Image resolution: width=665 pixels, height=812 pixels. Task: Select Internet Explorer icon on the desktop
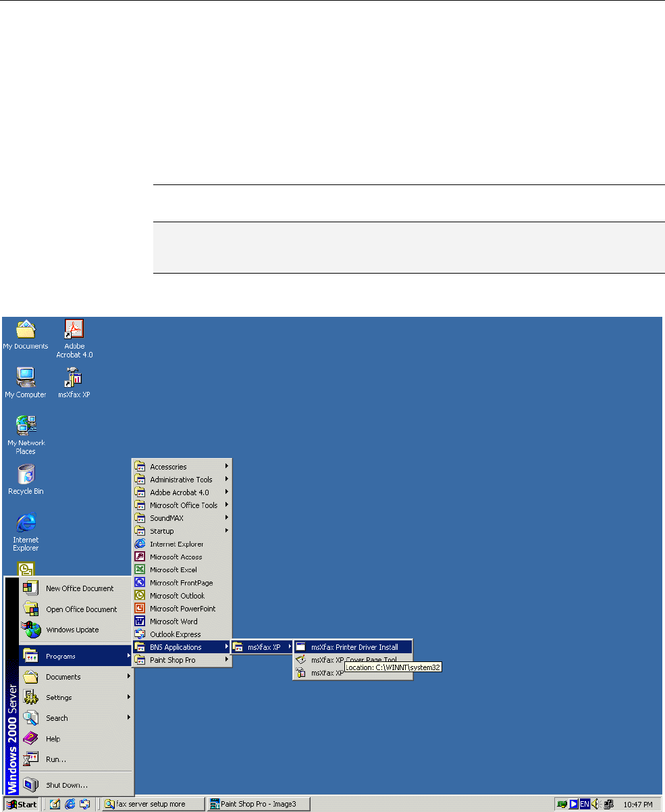26,532
